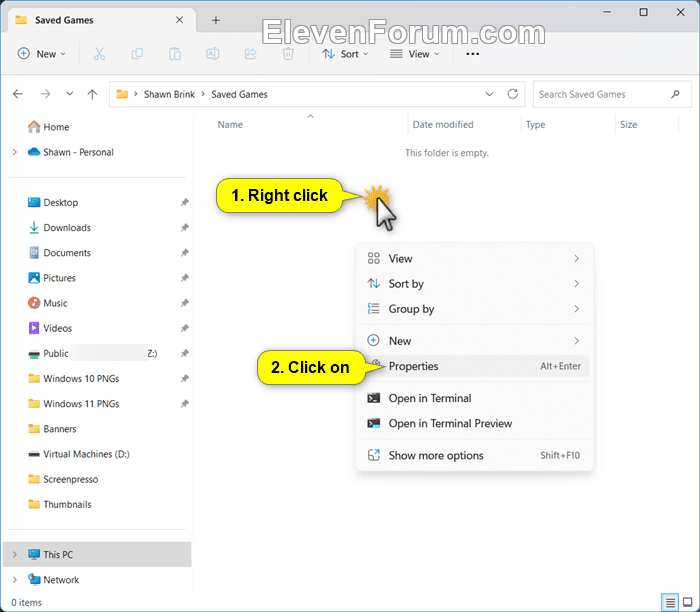Expand Network tree node
The height and width of the screenshot is (612, 700).
click(15, 580)
